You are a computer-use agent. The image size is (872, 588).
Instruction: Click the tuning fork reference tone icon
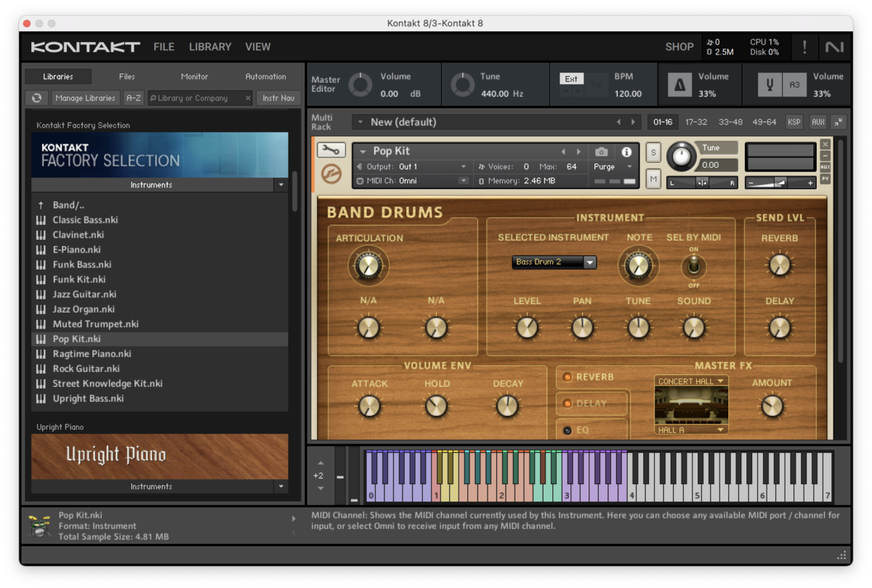770,85
